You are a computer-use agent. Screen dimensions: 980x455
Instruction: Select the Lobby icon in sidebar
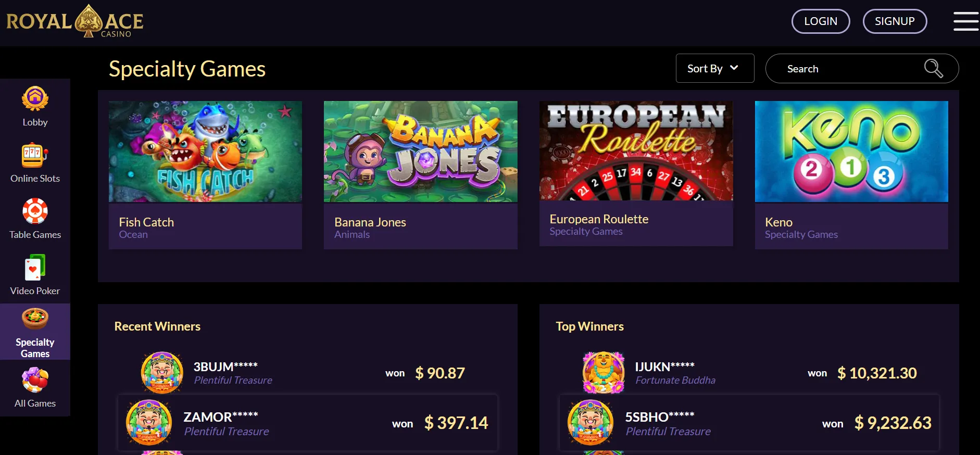[x=35, y=98]
